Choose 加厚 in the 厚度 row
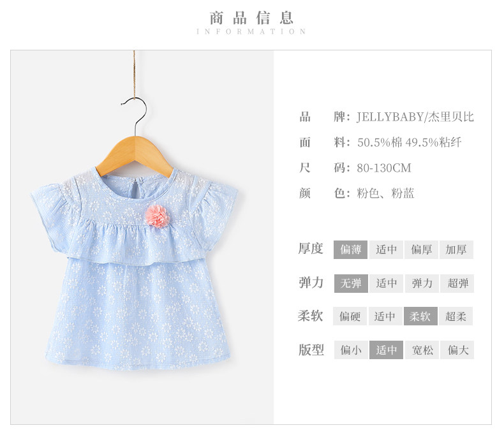This screenshot has height=437, width=504. click(x=456, y=249)
